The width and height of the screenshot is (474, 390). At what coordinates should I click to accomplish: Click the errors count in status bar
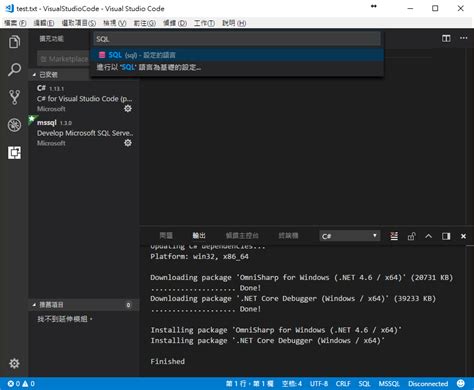coord(14,384)
